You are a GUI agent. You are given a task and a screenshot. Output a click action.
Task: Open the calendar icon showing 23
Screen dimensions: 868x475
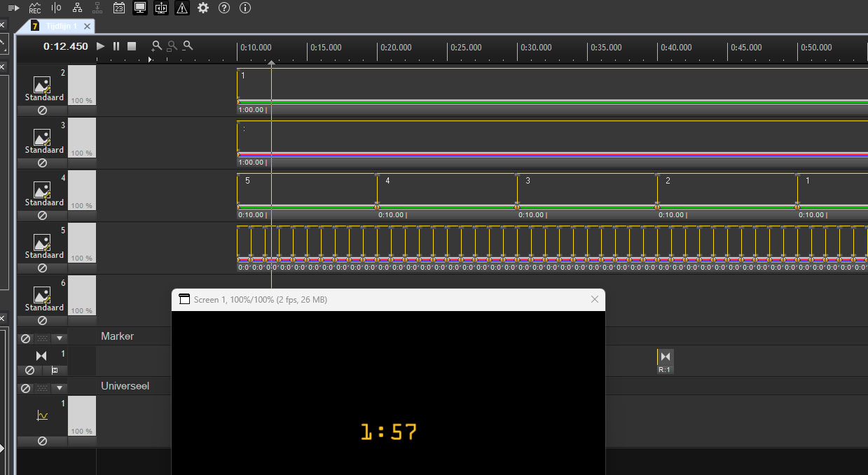[x=119, y=8]
